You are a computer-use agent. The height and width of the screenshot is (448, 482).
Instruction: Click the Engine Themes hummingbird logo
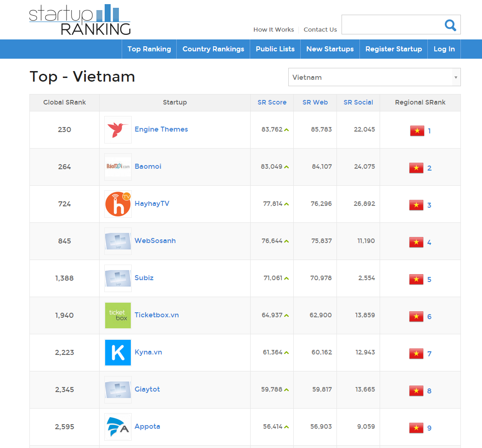coord(118,129)
